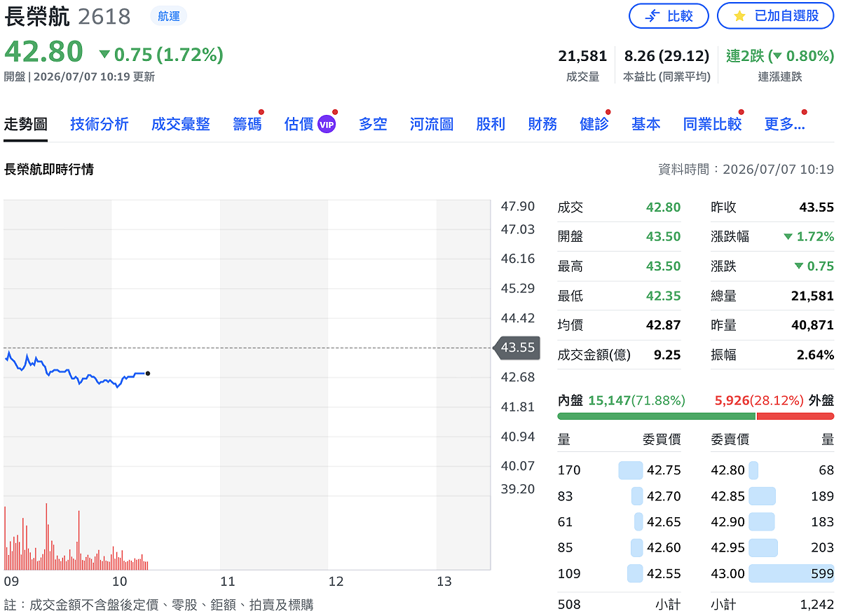Click bid price 42.70

coord(664,496)
